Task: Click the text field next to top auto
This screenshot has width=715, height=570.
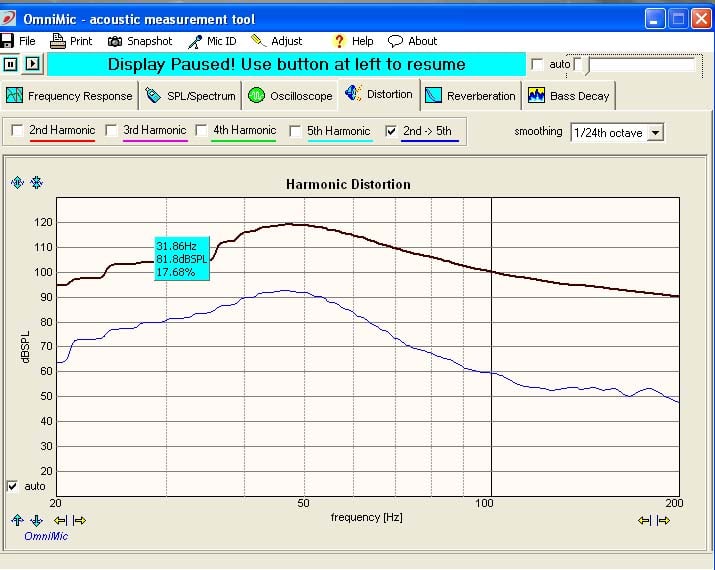Action: [642, 65]
